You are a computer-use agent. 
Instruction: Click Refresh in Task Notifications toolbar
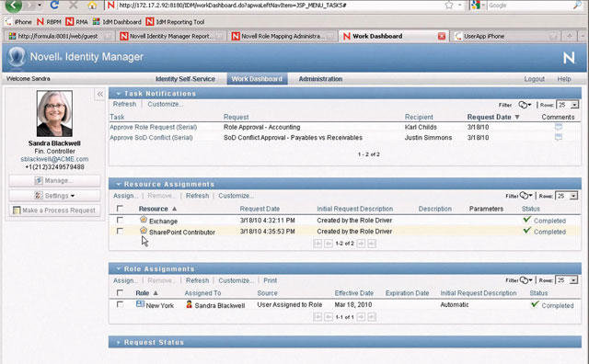click(124, 104)
